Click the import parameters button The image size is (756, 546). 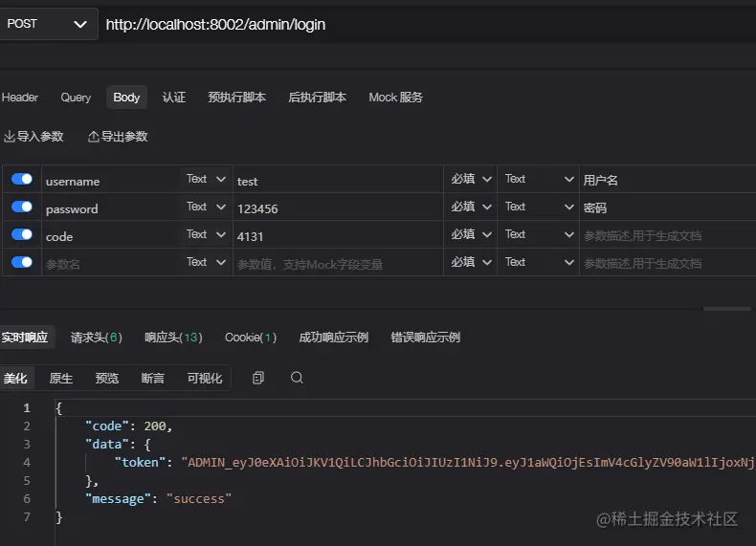(33, 137)
